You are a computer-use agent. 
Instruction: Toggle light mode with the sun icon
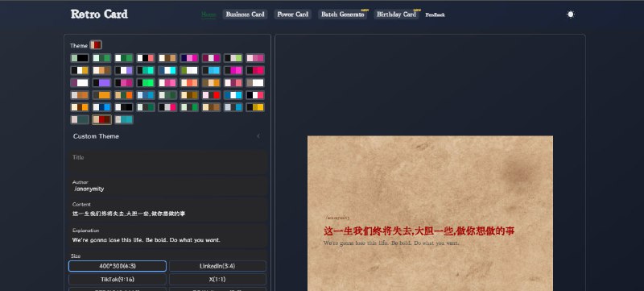point(571,15)
